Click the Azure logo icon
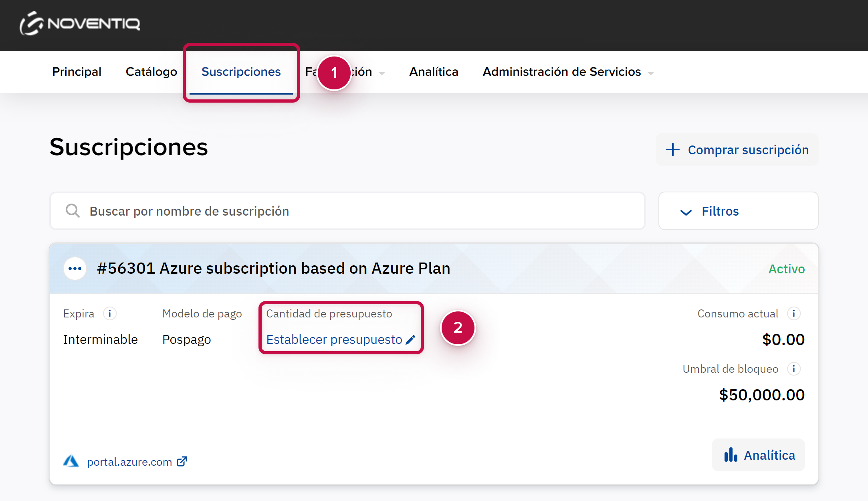 [x=71, y=461]
